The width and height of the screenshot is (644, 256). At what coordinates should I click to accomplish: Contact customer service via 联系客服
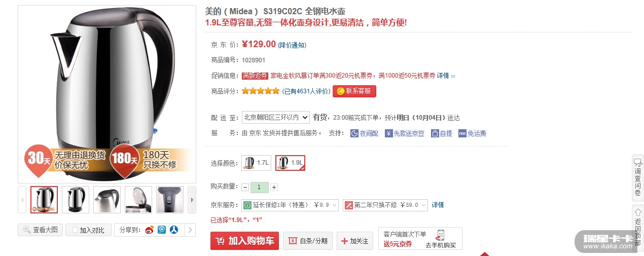pyautogui.click(x=354, y=91)
